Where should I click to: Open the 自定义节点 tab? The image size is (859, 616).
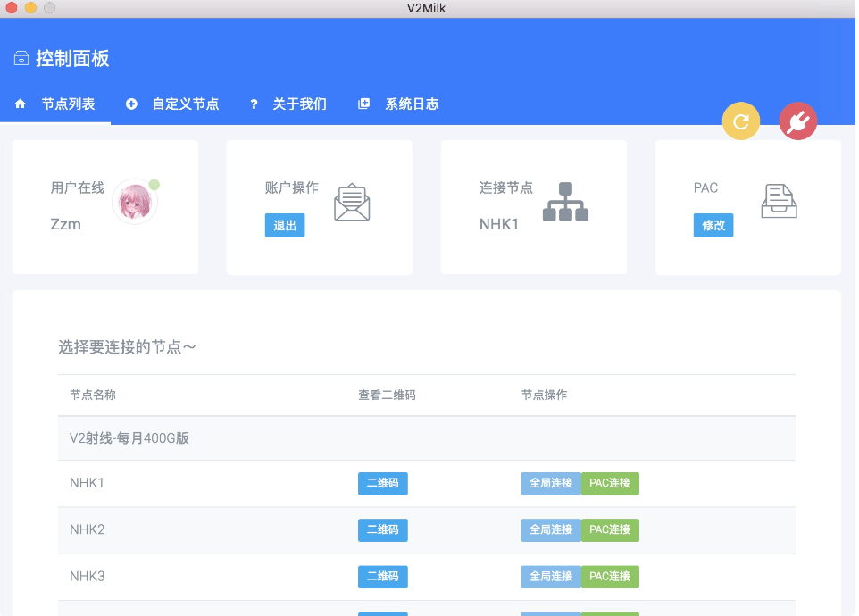(x=185, y=104)
